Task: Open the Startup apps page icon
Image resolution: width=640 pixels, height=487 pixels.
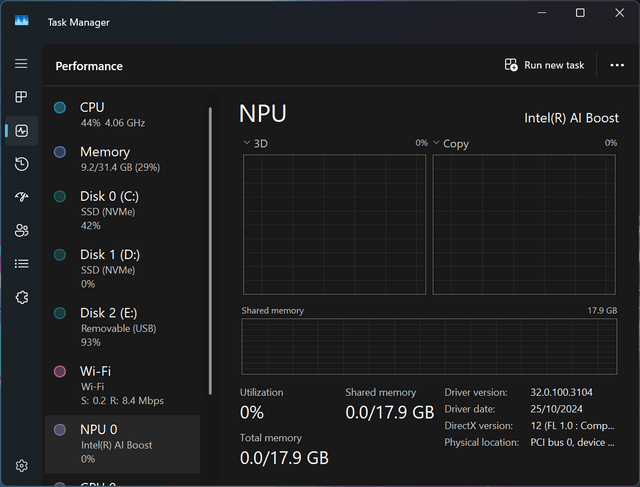Action: (x=22, y=197)
